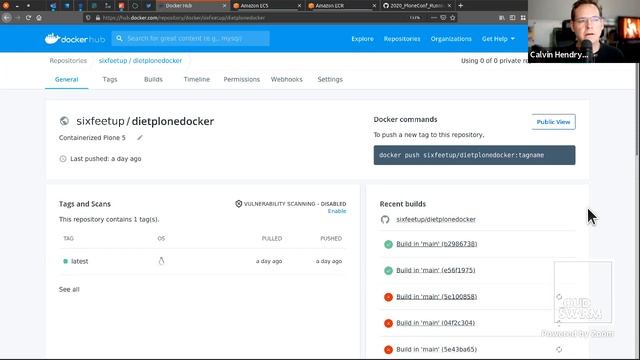Click green success icon for build b2986738
640x360 pixels.
(388, 244)
